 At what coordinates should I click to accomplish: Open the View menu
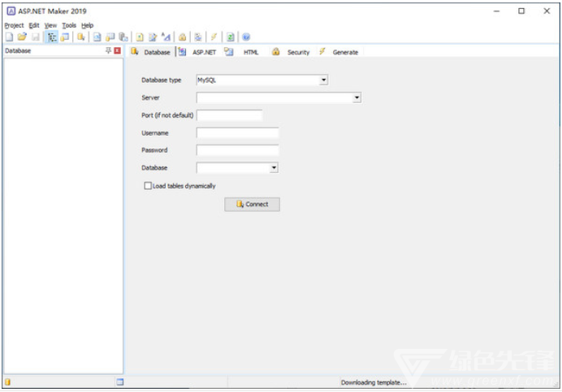click(50, 25)
